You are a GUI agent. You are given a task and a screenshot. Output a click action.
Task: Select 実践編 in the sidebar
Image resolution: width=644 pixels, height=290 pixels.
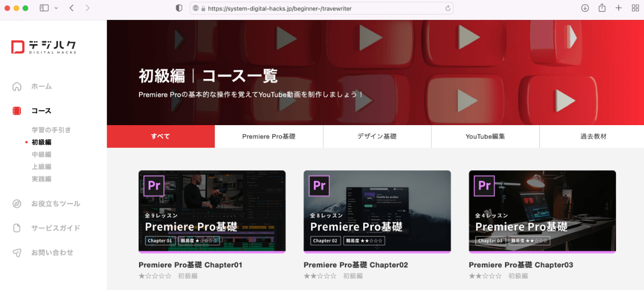click(x=41, y=179)
